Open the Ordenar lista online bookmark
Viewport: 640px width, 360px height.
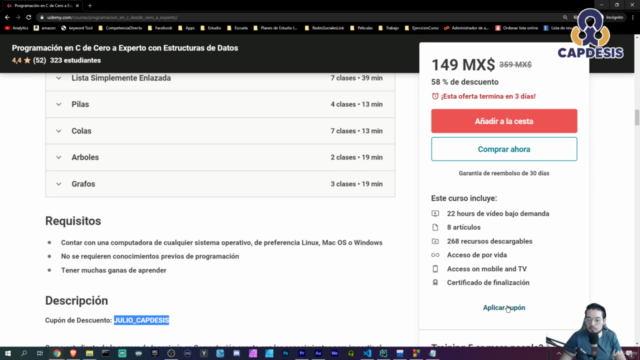coord(517,28)
